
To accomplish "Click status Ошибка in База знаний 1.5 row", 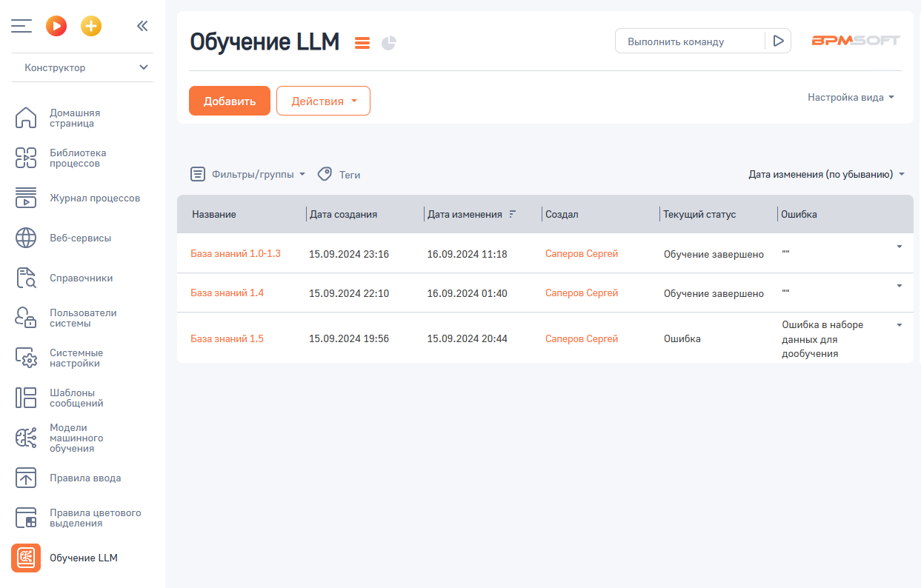I will pos(682,338).
